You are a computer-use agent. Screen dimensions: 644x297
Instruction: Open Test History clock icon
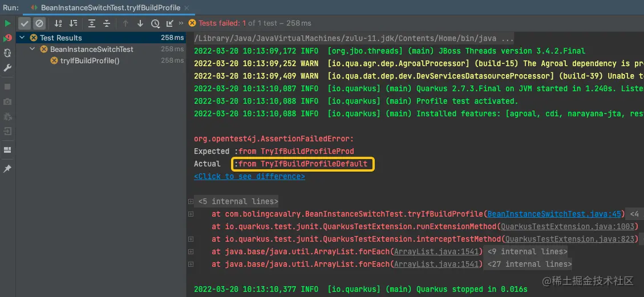[x=155, y=24]
